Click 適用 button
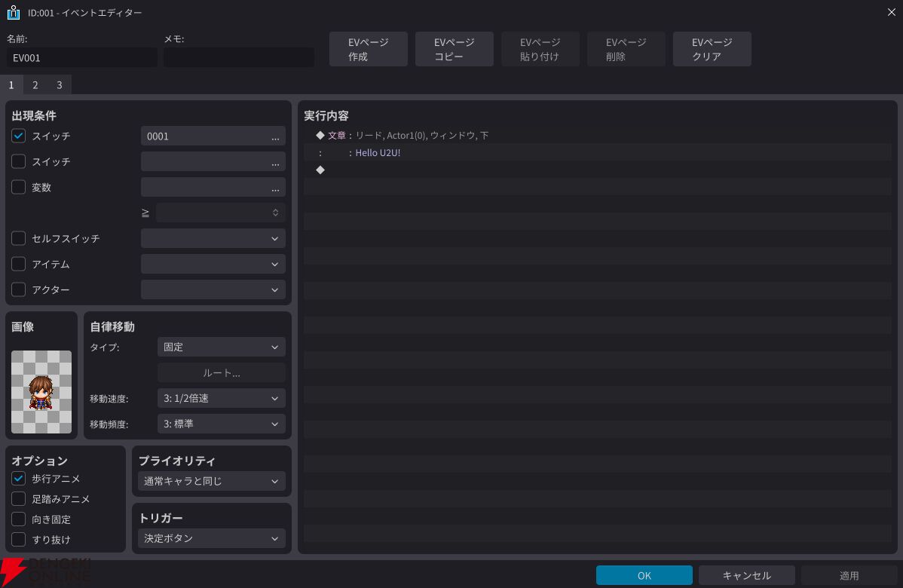The image size is (903, 588). point(849,575)
